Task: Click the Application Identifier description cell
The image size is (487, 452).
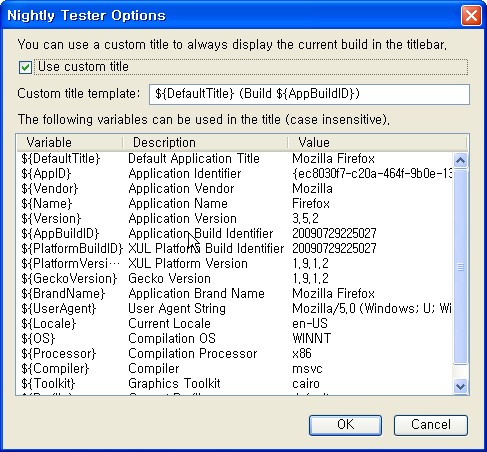Action: tap(184, 173)
